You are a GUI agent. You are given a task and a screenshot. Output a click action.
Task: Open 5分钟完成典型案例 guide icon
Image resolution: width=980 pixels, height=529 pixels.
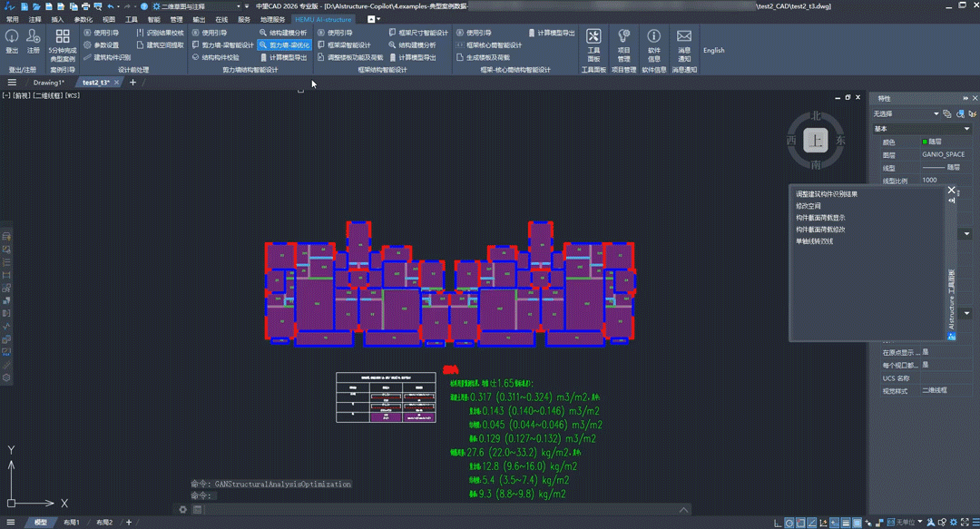click(x=63, y=36)
